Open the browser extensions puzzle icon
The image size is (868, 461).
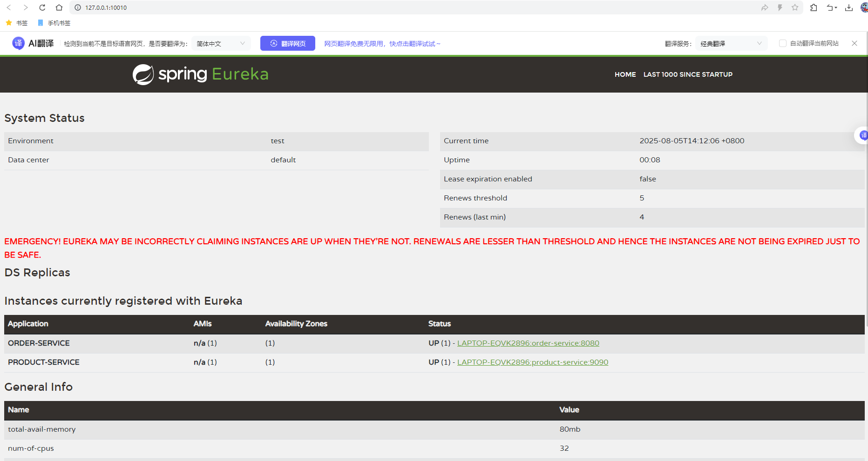(814, 7)
